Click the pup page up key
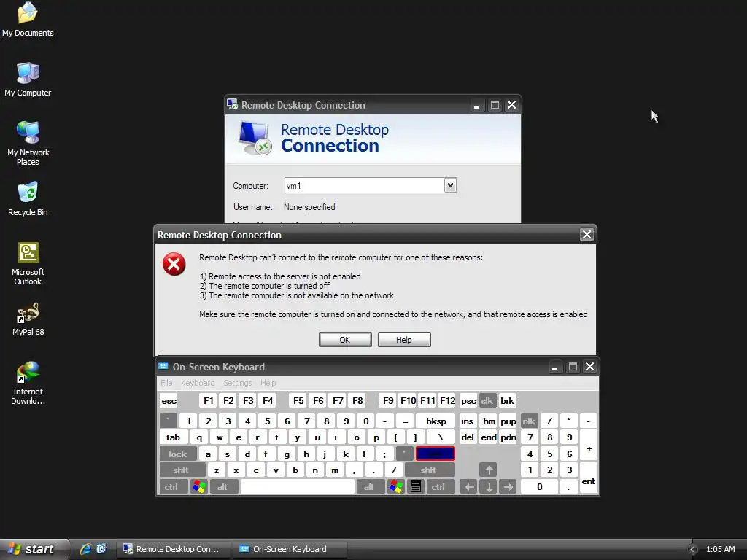Viewport: 747px width, 560px height. click(x=508, y=421)
